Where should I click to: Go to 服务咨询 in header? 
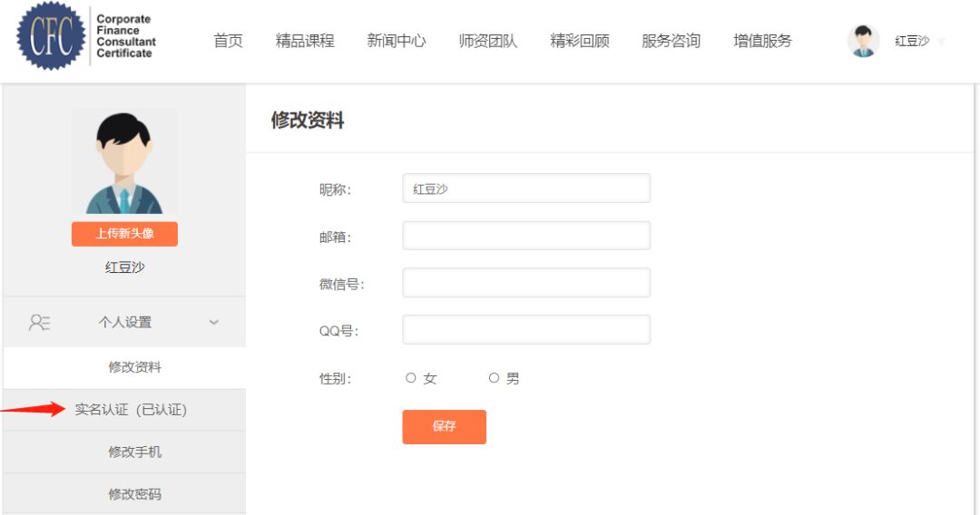click(x=671, y=41)
